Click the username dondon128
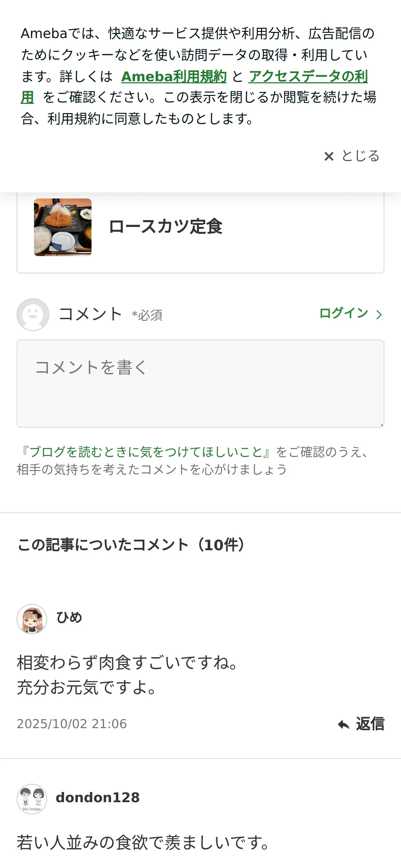 pos(98,797)
